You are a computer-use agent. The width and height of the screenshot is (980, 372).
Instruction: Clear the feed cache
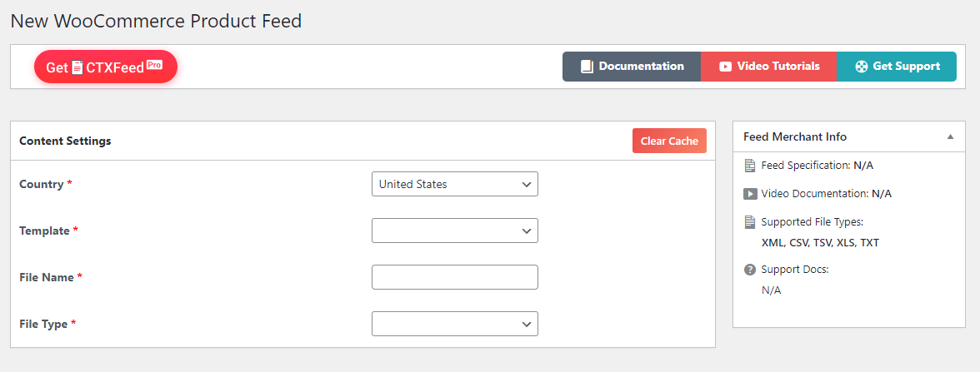click(669, 141)
